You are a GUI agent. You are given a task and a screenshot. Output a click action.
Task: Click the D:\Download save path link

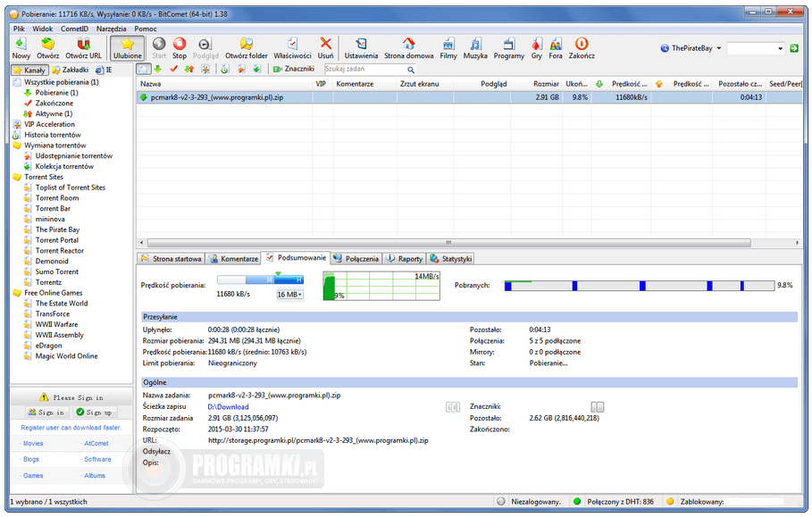(228, 407)
